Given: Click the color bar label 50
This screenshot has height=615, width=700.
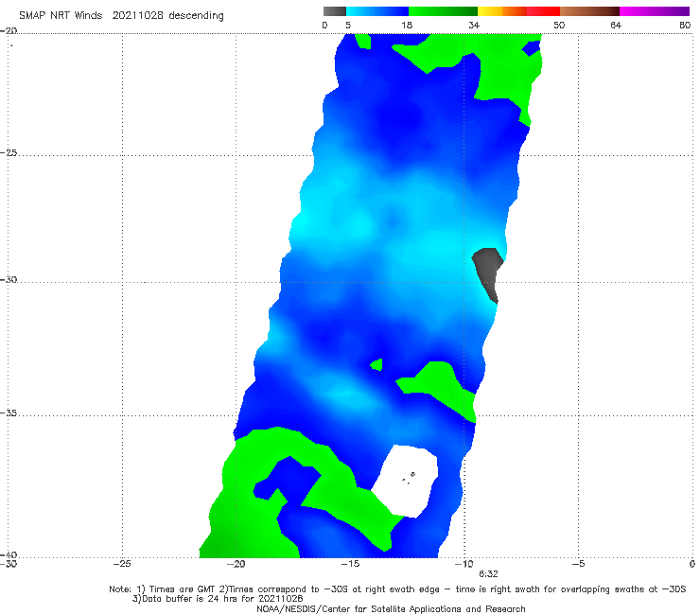Looking at the screenshot, I should (x=559, y=26).
